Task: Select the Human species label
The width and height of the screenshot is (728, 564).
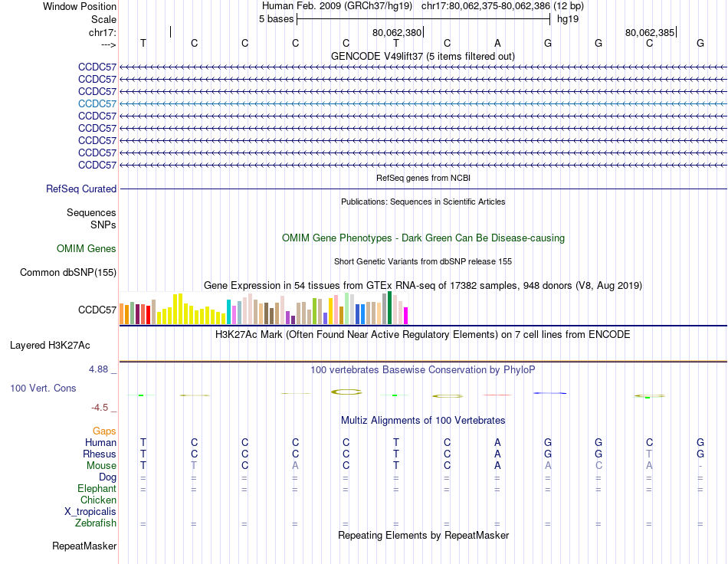Action: [x=100, y=442]
